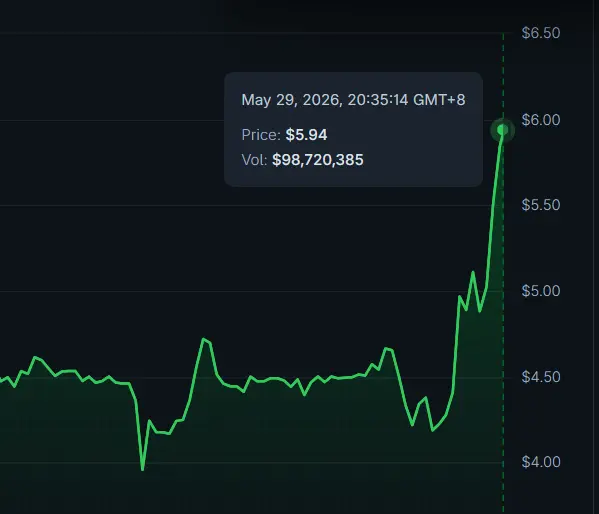This screenshot has width=599, height=514.
Task: Select the $4.50 price axis label
Action: 541,377
